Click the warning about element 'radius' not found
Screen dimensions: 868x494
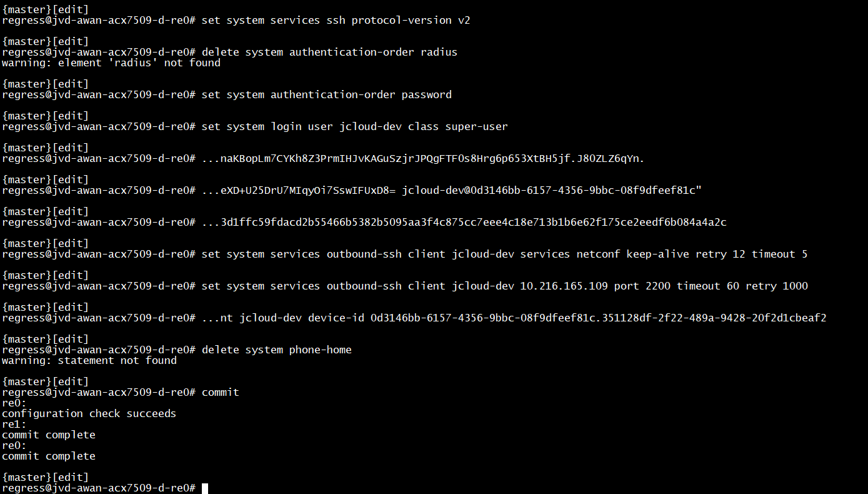coord(111,63)
